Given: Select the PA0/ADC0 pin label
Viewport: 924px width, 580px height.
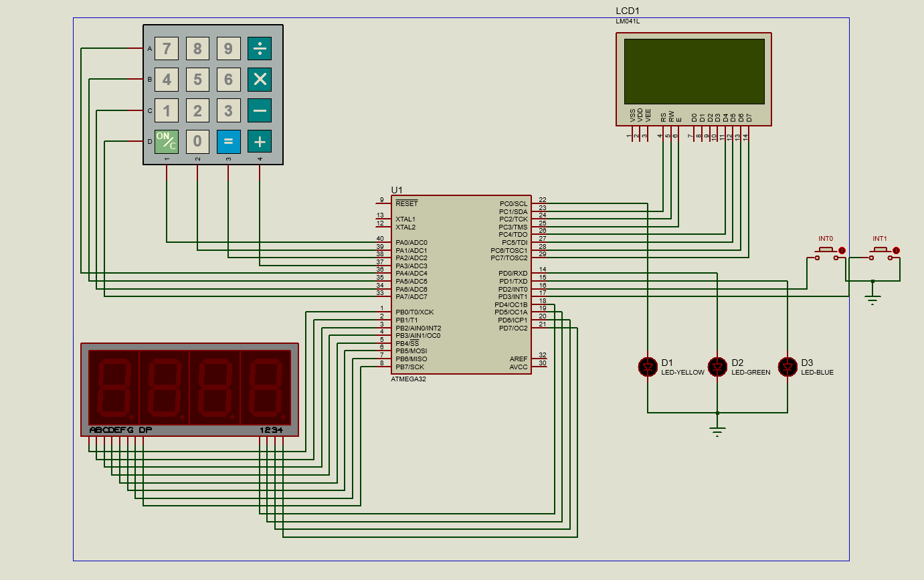Looking at the screenshot, I should tap(411, 243).
